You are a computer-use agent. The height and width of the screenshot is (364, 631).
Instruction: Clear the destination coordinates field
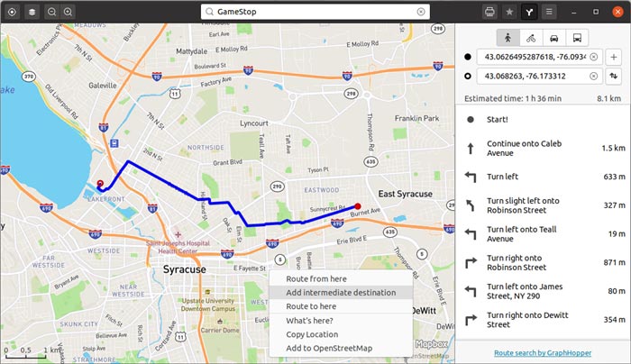pyautogui.click(x=593, y=76)
